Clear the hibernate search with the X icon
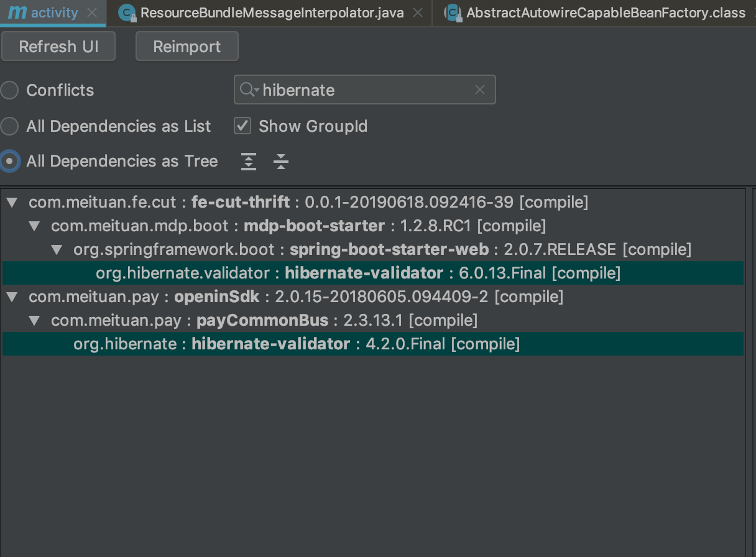 point(479,90)
